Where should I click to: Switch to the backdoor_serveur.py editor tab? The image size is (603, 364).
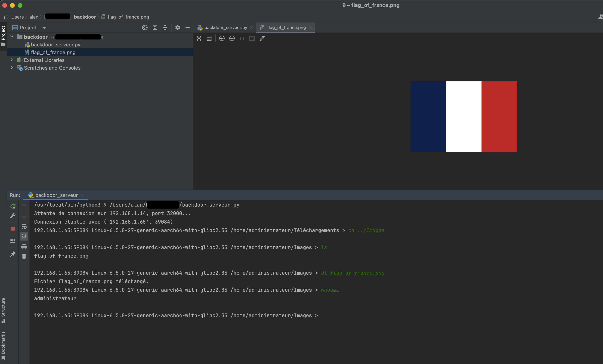(x=225, y=28)
